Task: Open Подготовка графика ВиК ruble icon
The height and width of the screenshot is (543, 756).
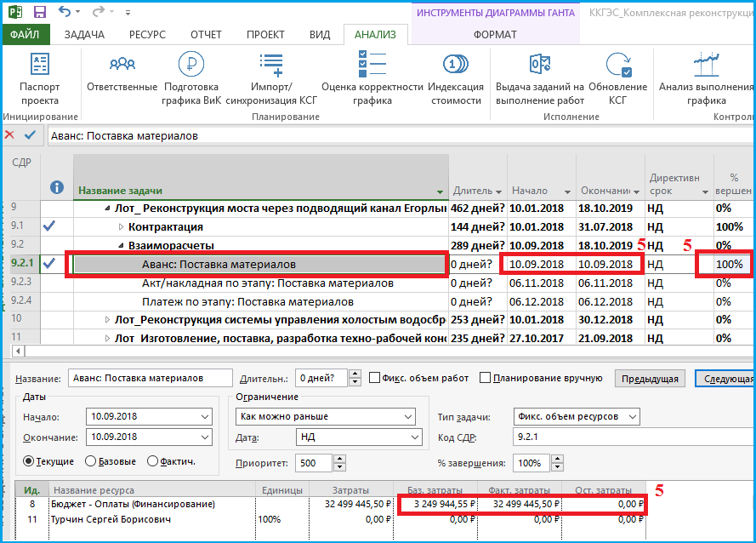Action: (x=191, y=64)
